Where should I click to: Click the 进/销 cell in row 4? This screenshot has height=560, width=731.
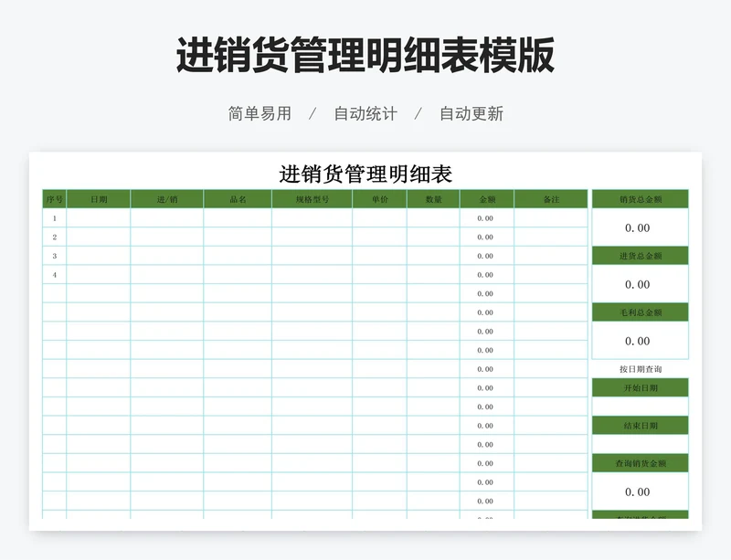coord(167,275)
